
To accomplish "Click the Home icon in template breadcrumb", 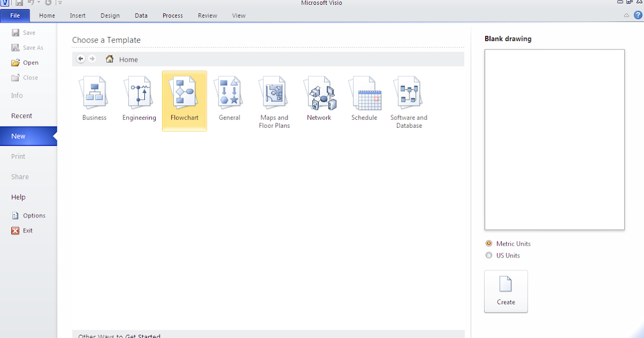I will (x=109, y=59).
